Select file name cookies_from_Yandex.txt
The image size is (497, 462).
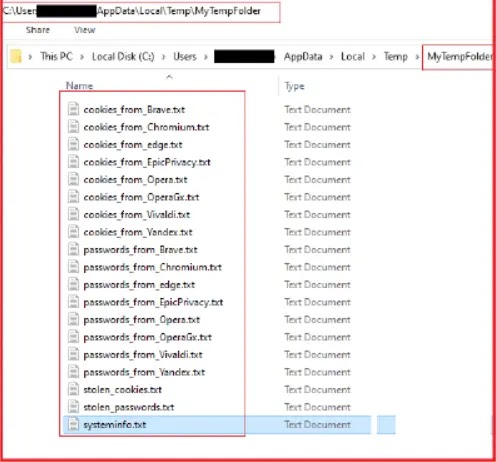[x=138, y=232]
